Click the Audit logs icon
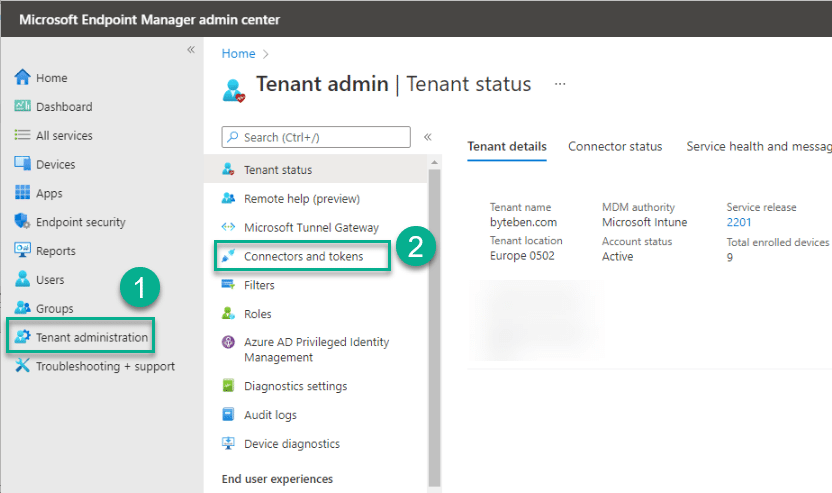 click(x=228, y=415)
